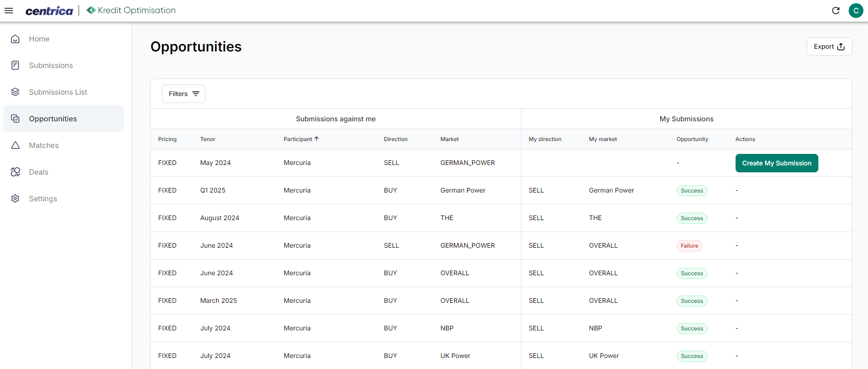Click the Failure status badge
Image resolution: width=868 pixels, height=369 pixels.
[x=689, y=246]
